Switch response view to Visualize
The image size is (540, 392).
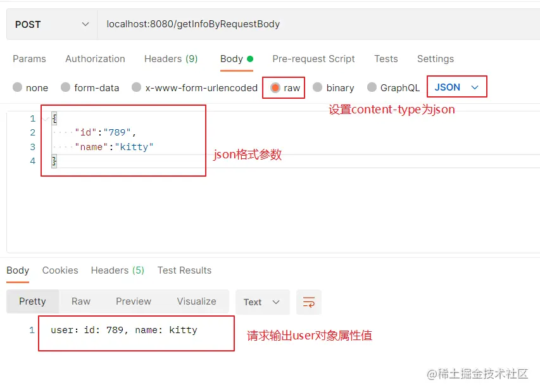[196, 301]
